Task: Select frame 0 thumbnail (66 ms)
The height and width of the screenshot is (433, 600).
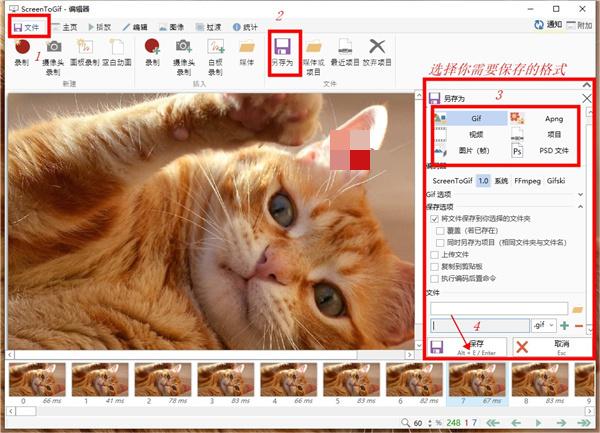Action: (x=38, y=384)
